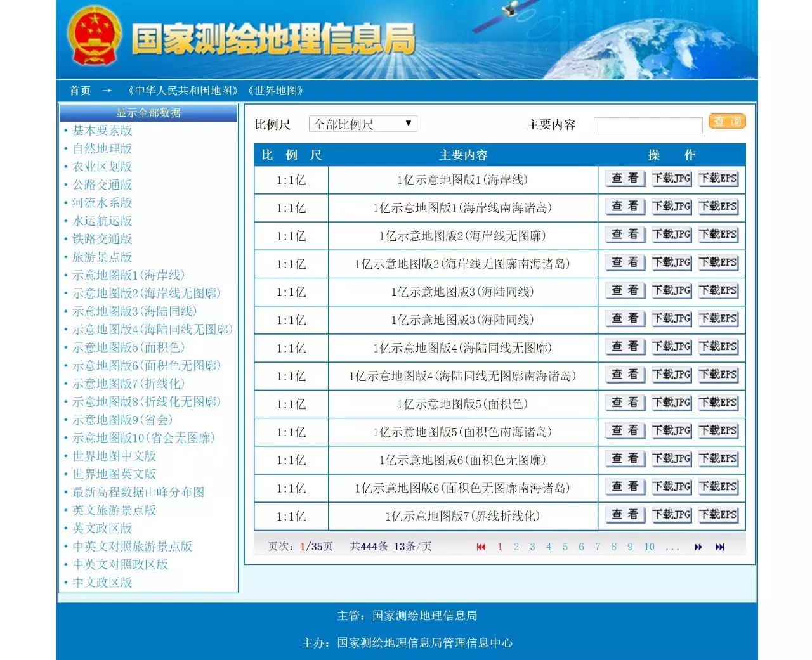
Task: Click pagination ellipsis for more pages
Action: [672, 548]
